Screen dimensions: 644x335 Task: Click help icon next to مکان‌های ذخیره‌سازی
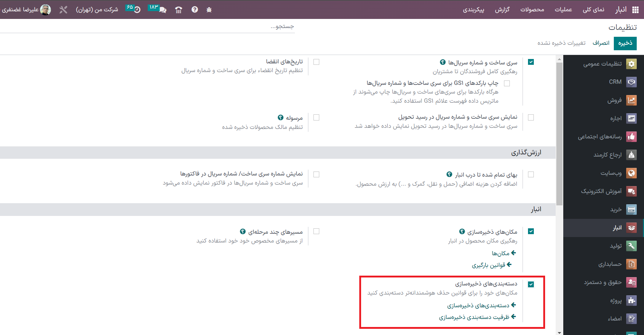(x=462, y=231)
